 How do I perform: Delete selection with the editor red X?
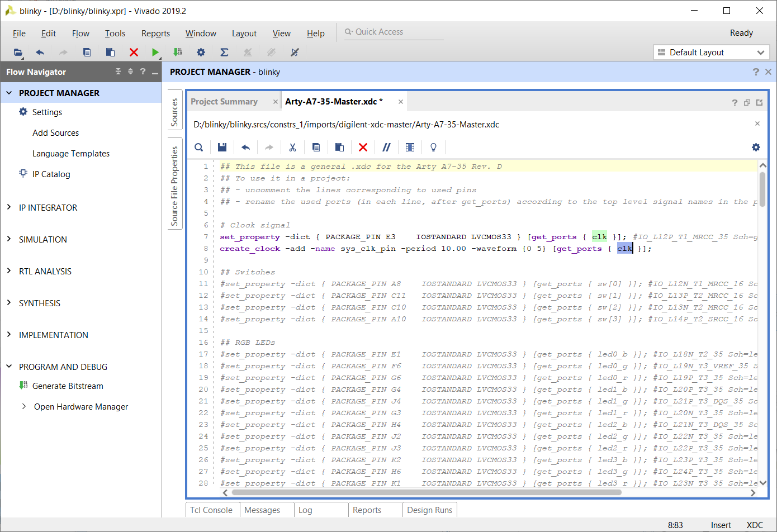coord(363,147)
